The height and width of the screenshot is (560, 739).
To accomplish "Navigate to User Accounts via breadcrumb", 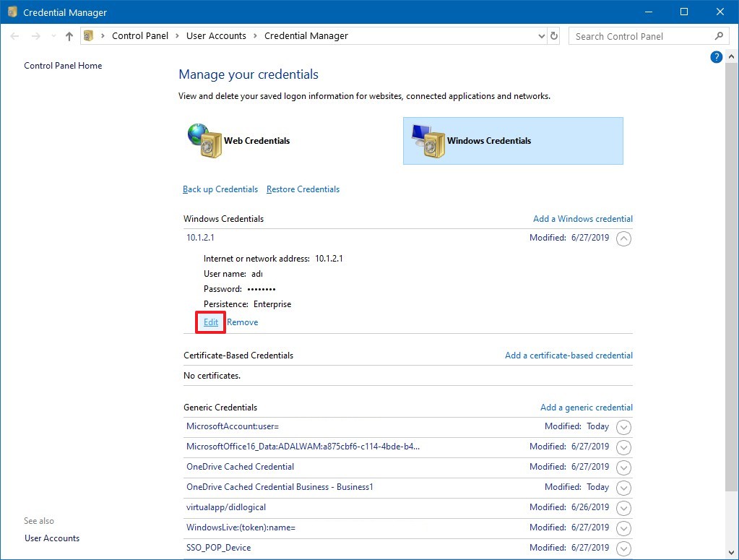I will click(216, 35).
